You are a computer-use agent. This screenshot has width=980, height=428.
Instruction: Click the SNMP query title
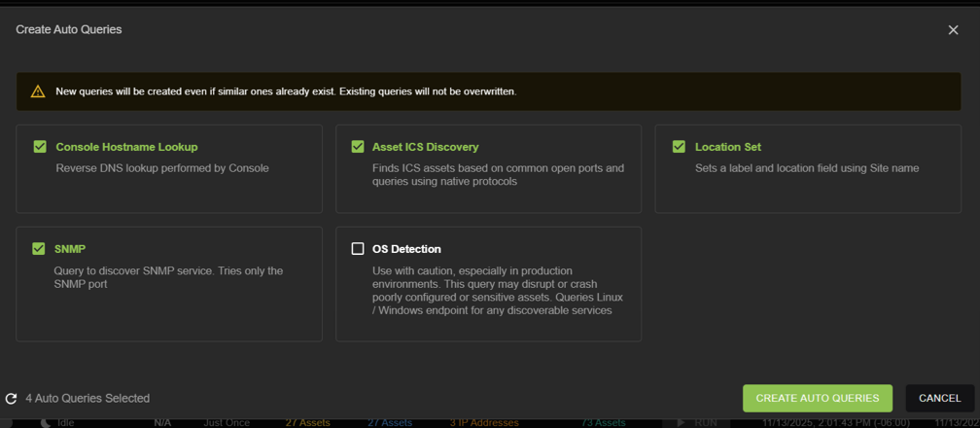pyautogui.click(x=70, y=249)
